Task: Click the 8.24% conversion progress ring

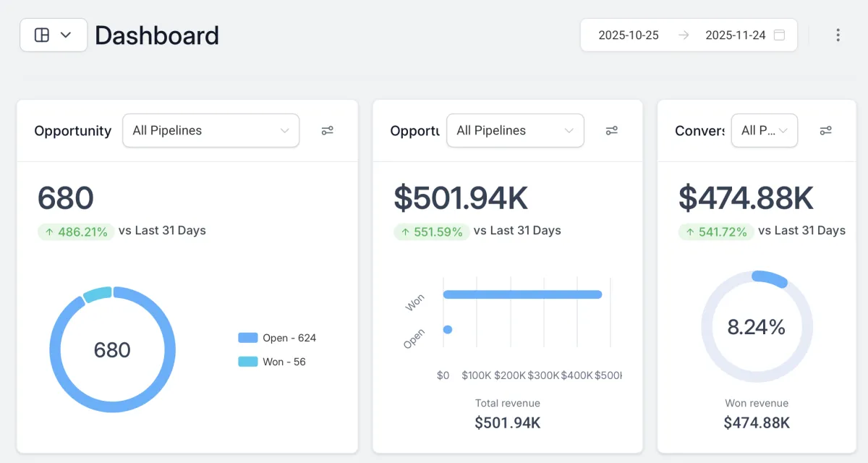Action: [x=757, y=327]
